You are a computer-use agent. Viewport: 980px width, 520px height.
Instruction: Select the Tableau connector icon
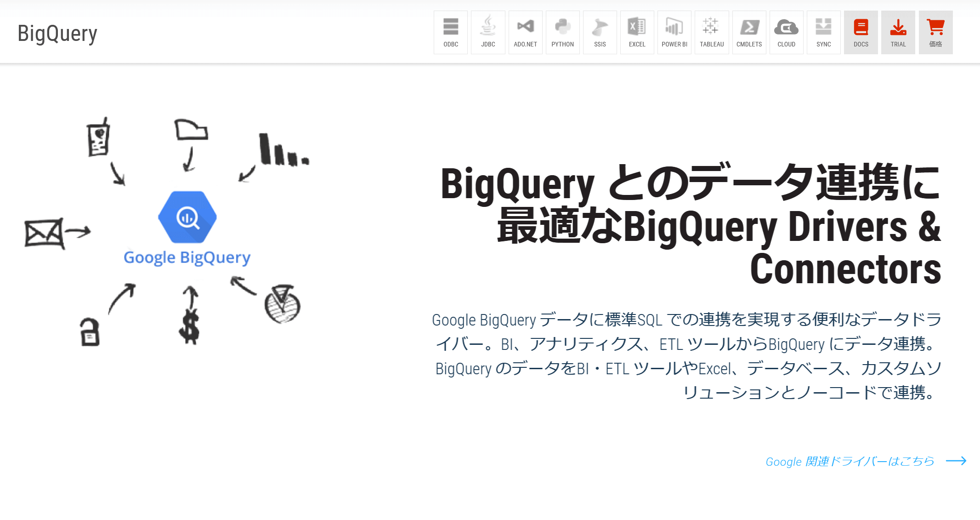coord(712,32)
